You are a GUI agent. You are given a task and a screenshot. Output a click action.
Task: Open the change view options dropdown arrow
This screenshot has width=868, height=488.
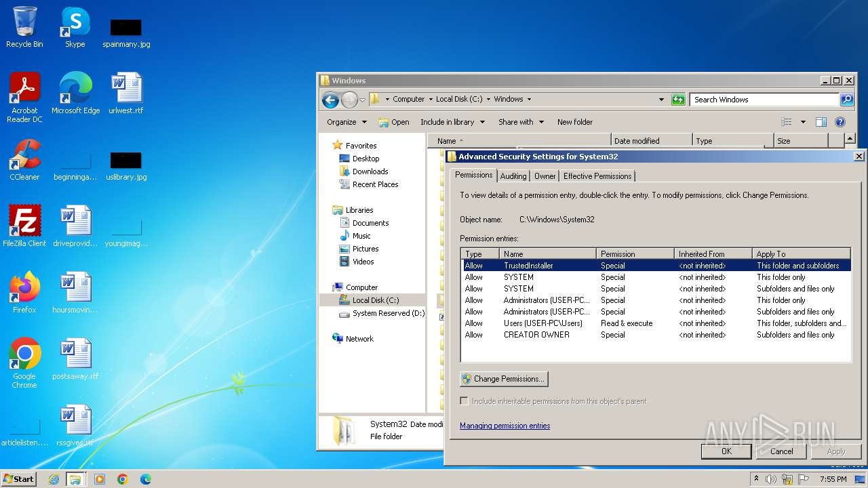click(x=803, y=122)
